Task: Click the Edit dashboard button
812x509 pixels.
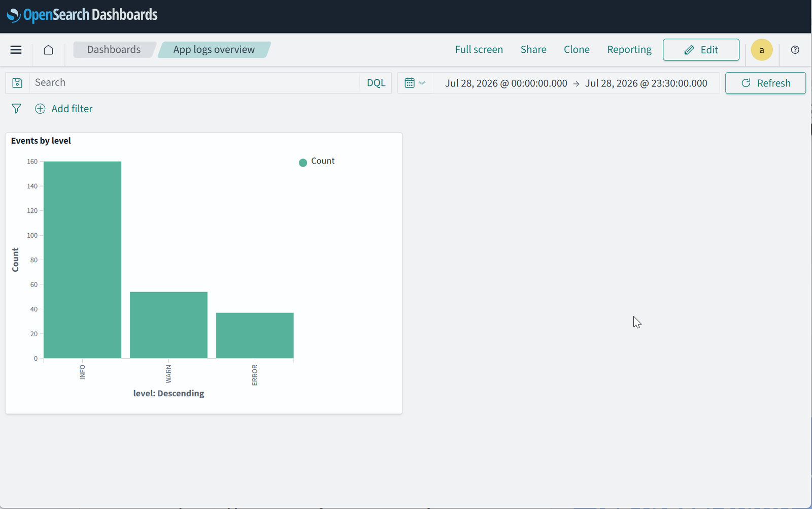Action: (x=701, y=50)
